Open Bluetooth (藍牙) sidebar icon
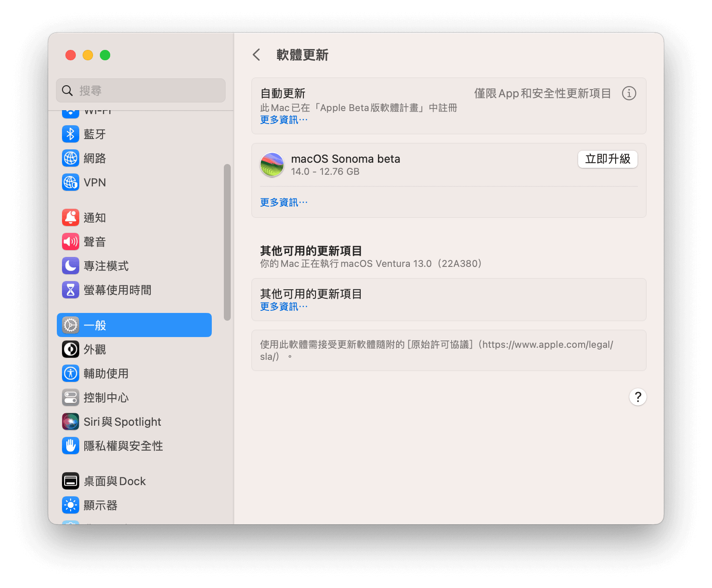 pos(71,134)
